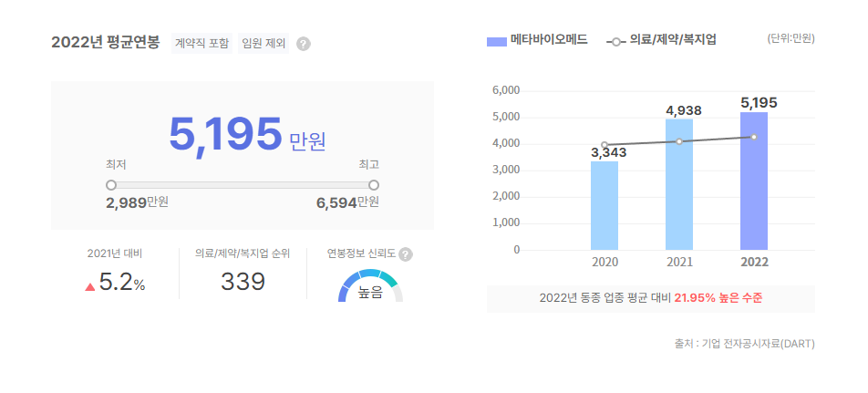Select the 임원 제외 tag
Image resolution: width=868 pixels, height=393 pixels.
pos(263,43)
